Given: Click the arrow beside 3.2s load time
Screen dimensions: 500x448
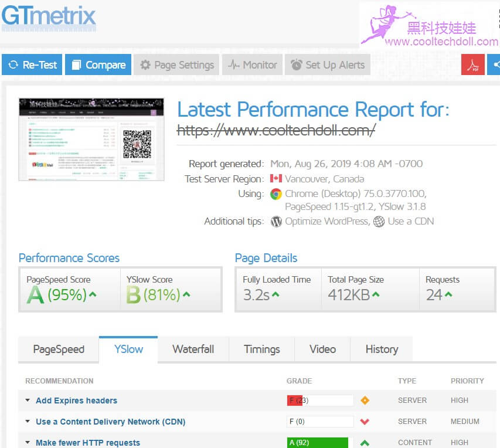Looking at the screenshot, I should (x=276, y=294).
